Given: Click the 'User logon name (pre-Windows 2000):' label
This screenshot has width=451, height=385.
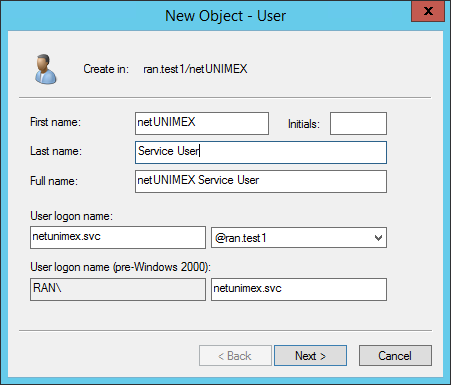Looking at the screenshot, I should point(120,267).
